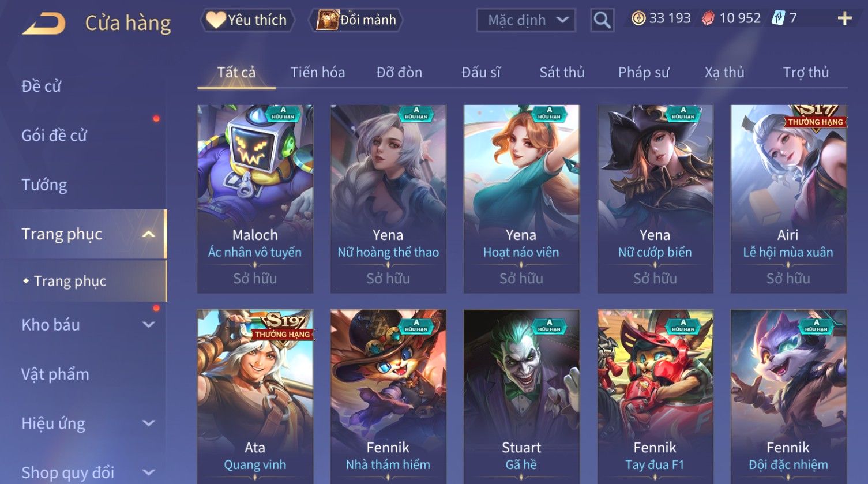Open Gói đề cử in the sidebar
The width and height of the screenshot is (868, 484).
54,136
